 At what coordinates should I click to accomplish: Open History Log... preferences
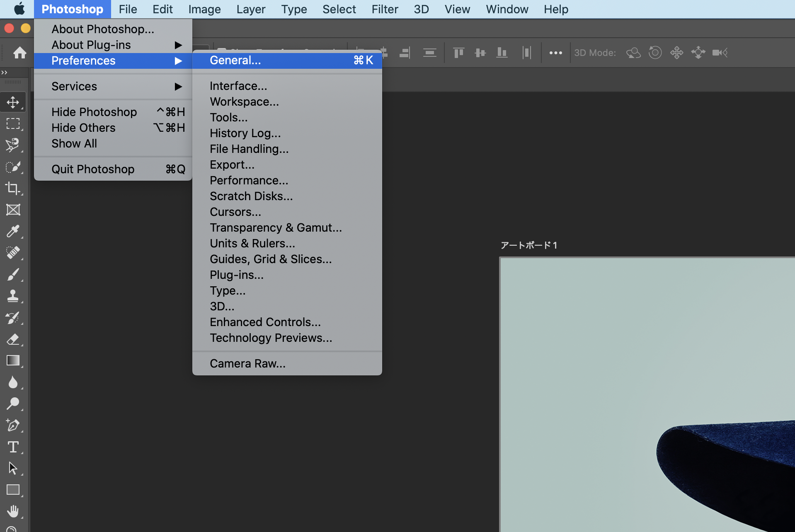point(287,133)
